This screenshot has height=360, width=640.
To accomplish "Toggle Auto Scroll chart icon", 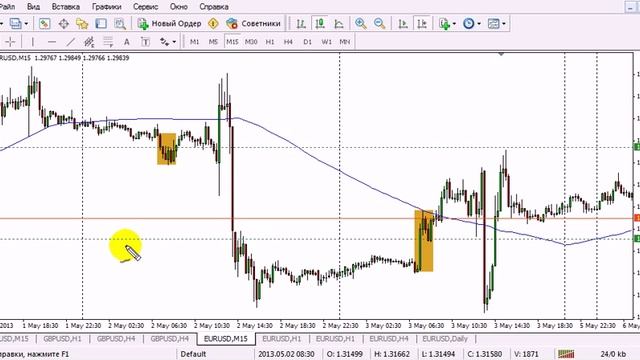I will pyautogui.click(x=403, y=24).
